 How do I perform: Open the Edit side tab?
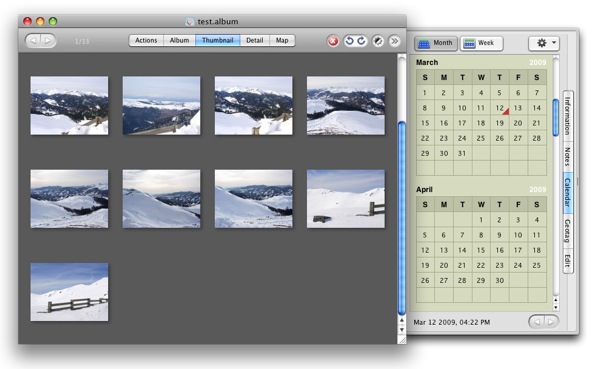tap(567, 261)
